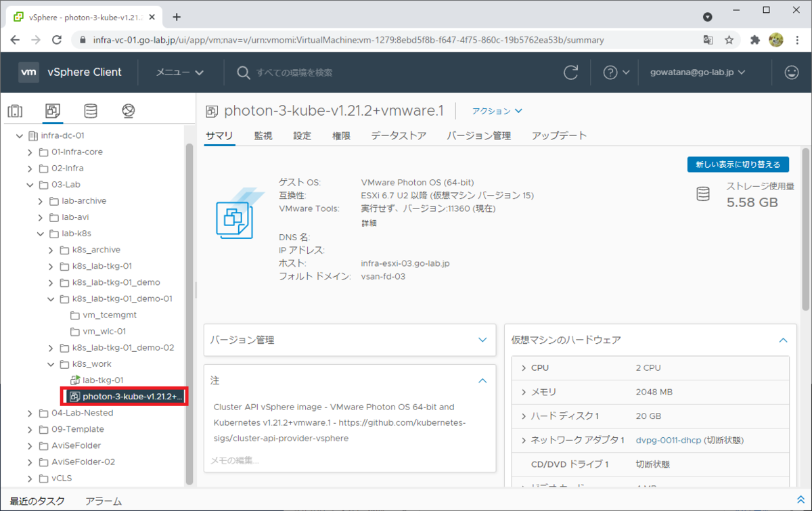The height and width of the screenshot is (511, 812).
Task: Open browser extensions puzzle icon
Action: (x=755, y=40)
